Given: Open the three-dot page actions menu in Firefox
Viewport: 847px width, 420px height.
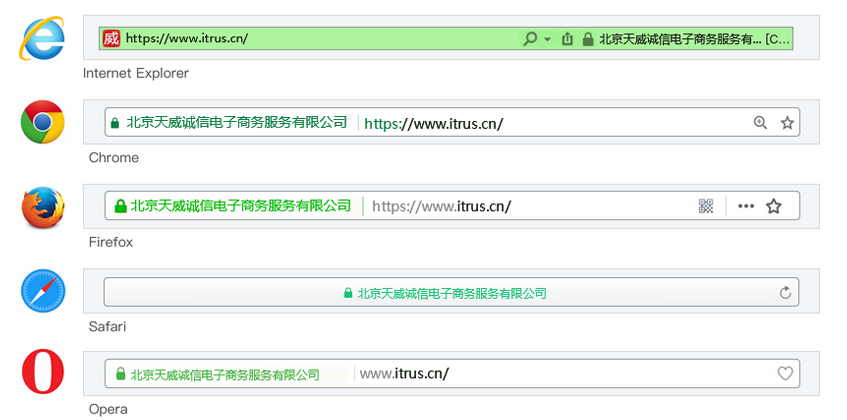Looking at the screenshot, I should coord(746,206).
